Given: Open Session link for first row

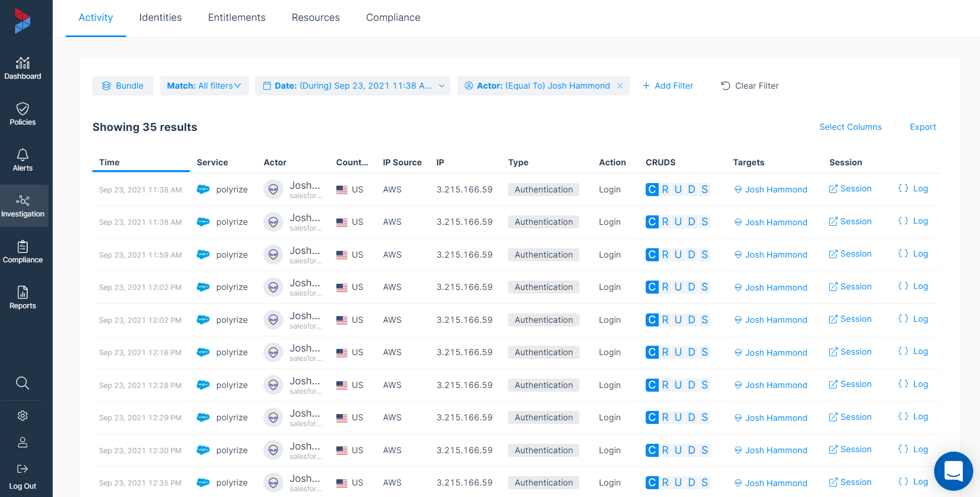Looking at the screenshot, I should [x=850, y=189].
